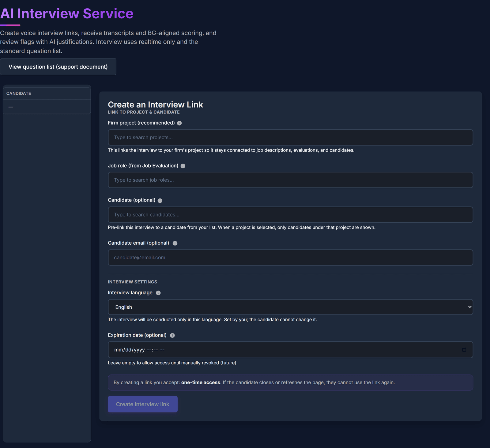The height and width of the screenshot is (448, 490).
Task: Click info icon beside Expiration date label
Action: [x=172, y=335]
